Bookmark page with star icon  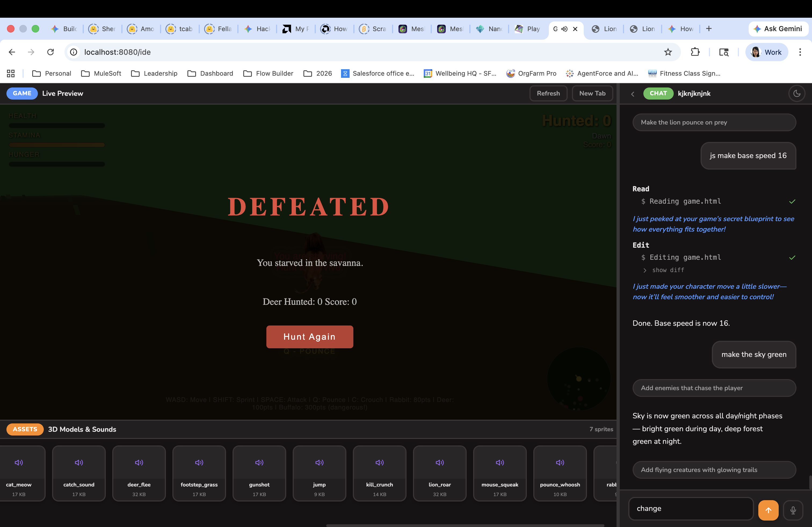(668, 52)
